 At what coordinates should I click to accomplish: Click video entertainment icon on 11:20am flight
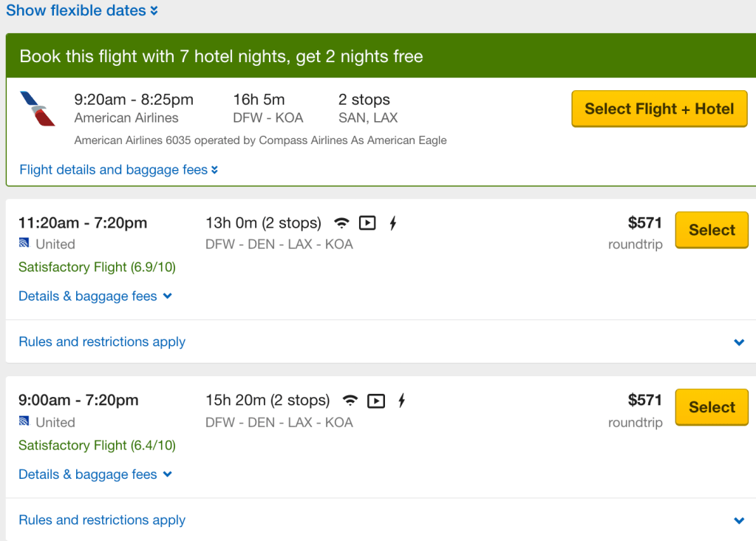point(367,222)
